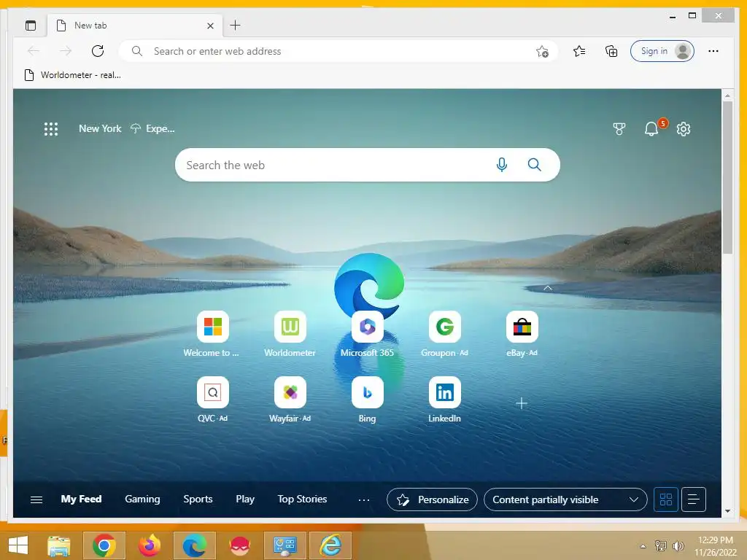Switch feed to list layout view

pos(694,499)
